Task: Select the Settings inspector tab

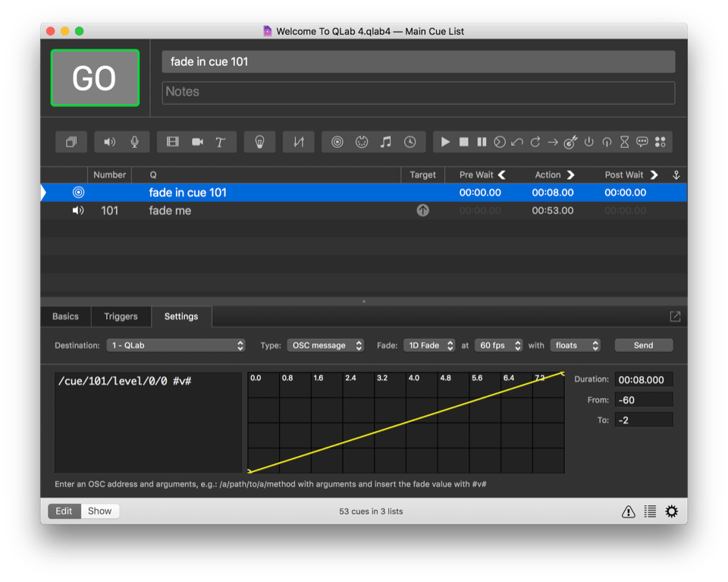Action: (181, 316)
